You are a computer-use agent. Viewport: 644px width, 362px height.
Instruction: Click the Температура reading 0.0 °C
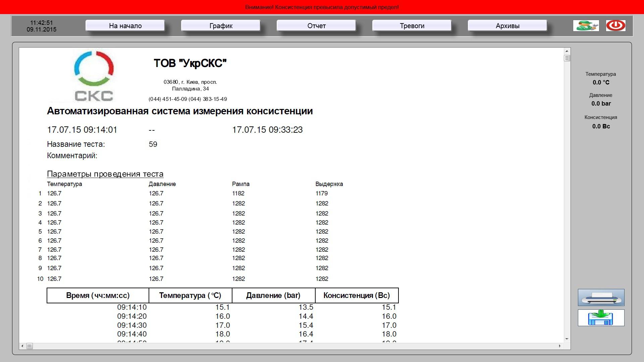[601, 82]
